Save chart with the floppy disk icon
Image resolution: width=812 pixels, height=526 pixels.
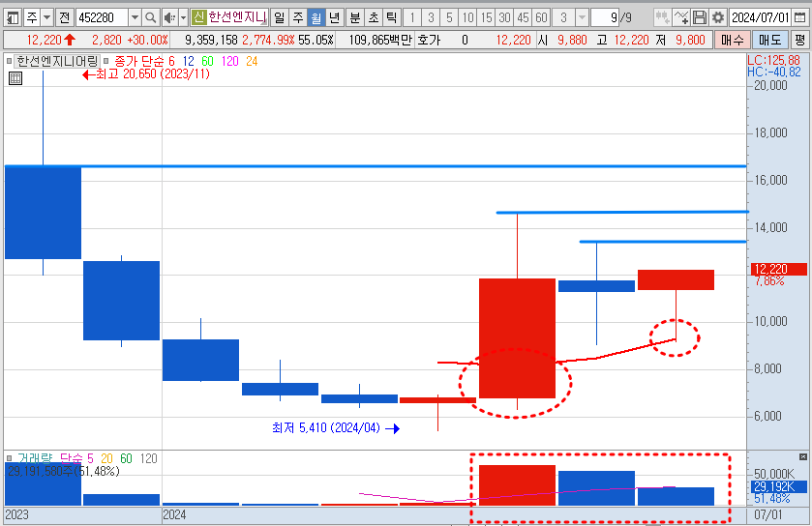700,18
